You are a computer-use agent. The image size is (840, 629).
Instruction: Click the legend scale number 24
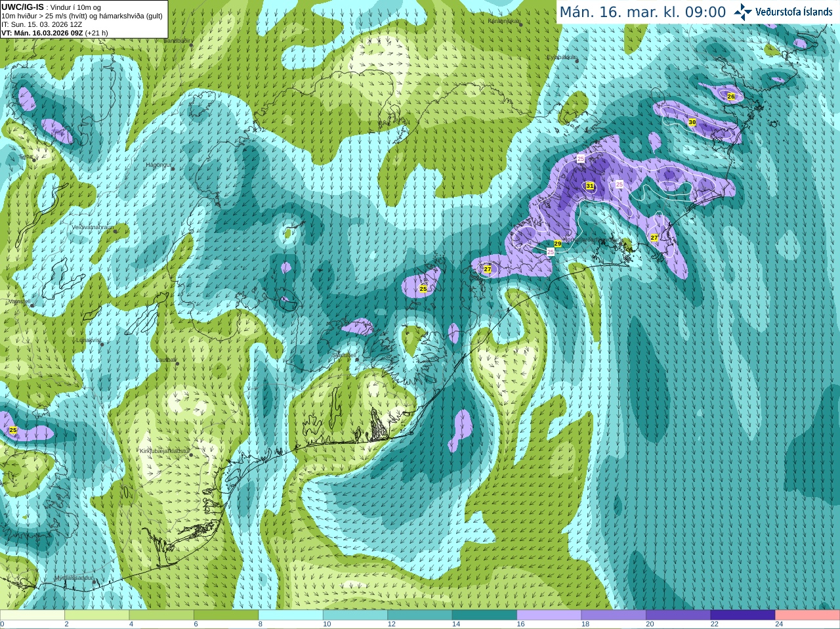[779, 624]
